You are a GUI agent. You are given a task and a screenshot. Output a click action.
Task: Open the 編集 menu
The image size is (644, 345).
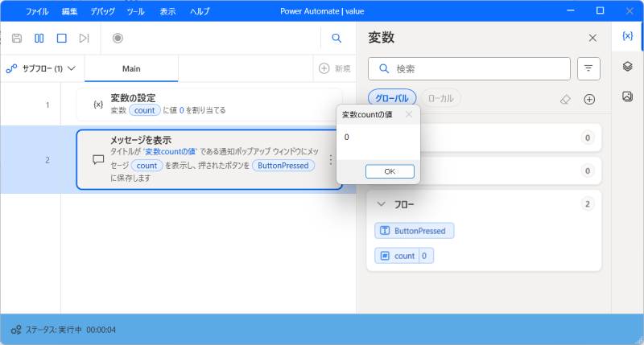click(x=69, y=11)
